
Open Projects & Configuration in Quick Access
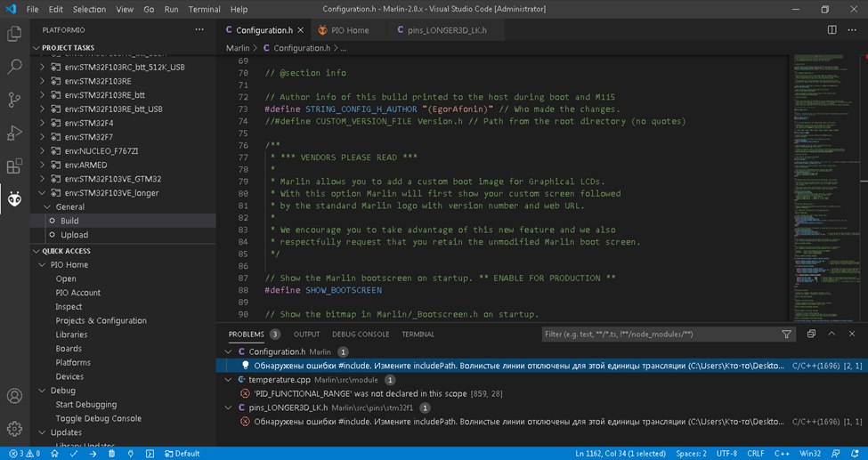click(x=101, y=320)
